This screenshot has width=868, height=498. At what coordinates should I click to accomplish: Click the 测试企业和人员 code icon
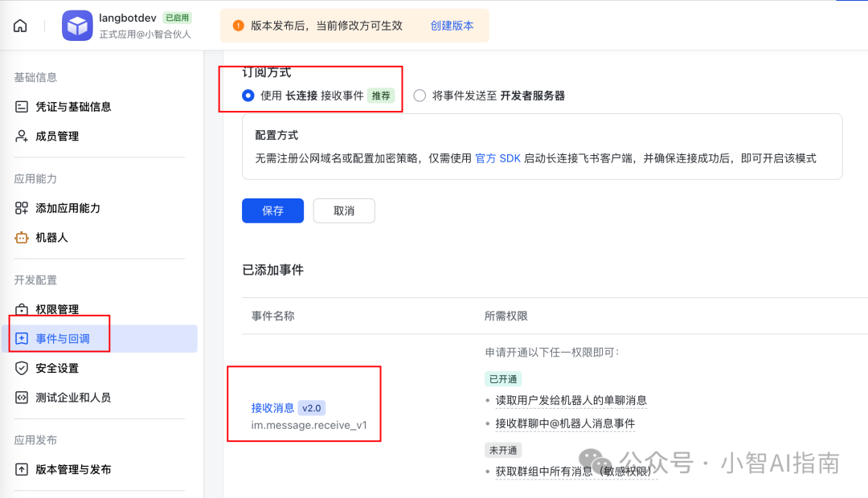pyautogui.click(x=22, y=398)
